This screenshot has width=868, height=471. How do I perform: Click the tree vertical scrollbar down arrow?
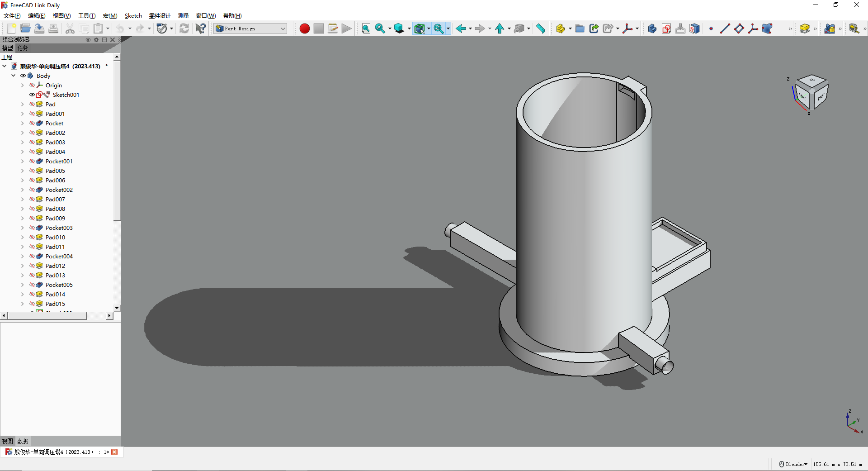click(117, 308)
